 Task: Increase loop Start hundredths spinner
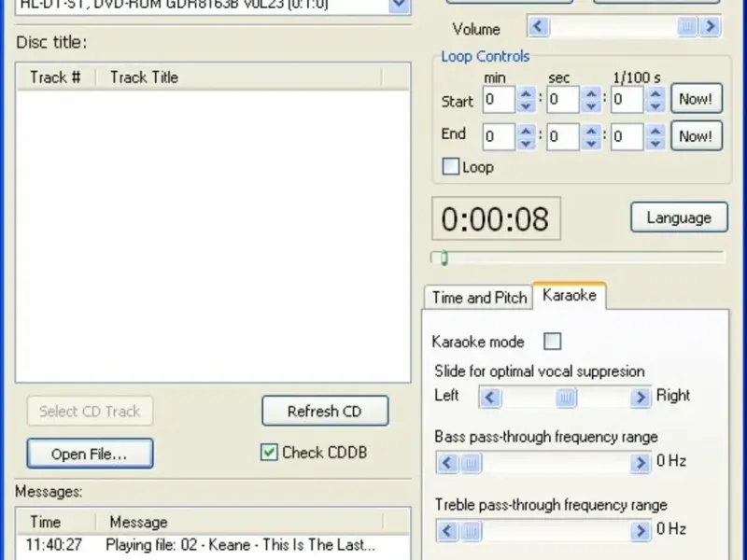pos(655,93)
